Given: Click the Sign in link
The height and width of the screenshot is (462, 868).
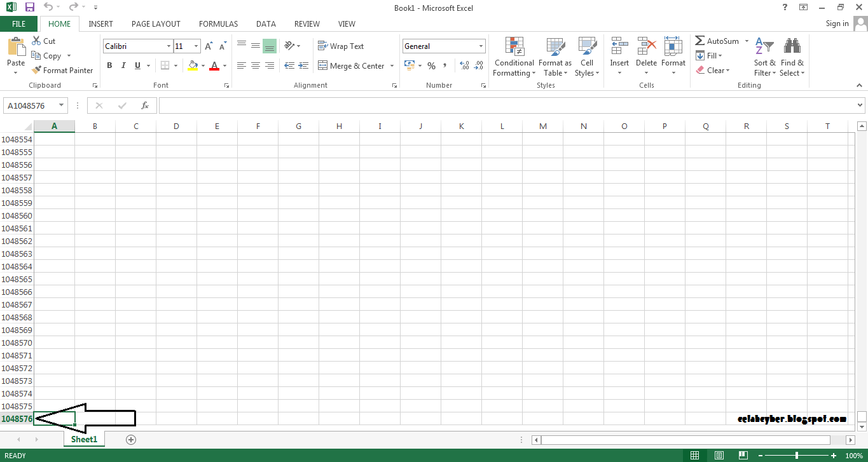Looking at the screenshot, I should (837, 24).
